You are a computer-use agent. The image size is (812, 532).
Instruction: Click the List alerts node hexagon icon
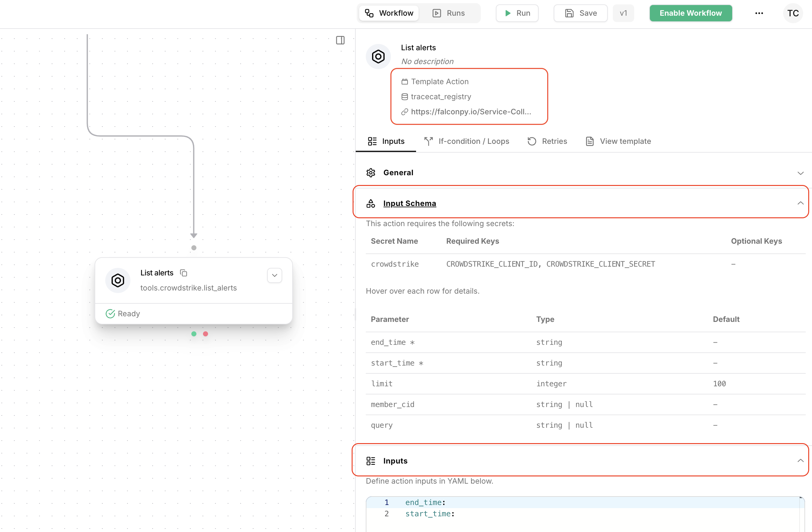pyautogui.click(x=118, y=280)
